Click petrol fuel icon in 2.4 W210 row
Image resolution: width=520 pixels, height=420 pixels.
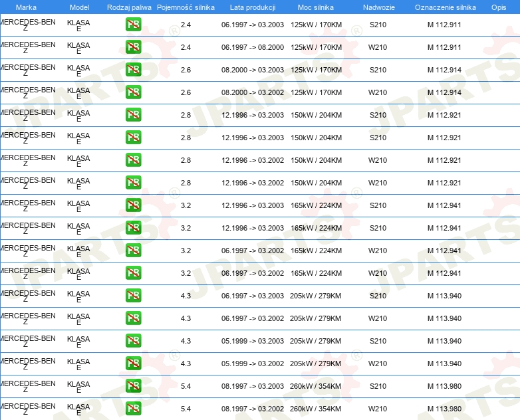click(133, 47)
